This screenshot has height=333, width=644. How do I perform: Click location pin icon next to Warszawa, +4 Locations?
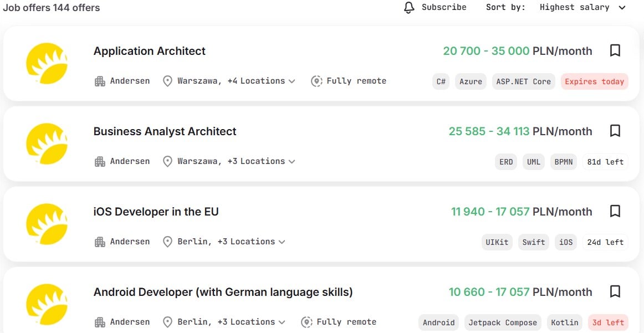167,81
